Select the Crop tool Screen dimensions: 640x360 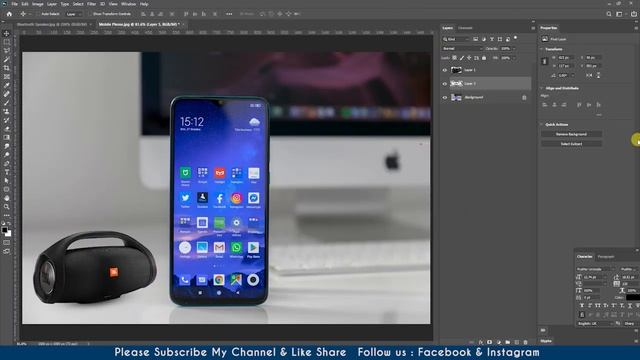[x=7, y=68]
